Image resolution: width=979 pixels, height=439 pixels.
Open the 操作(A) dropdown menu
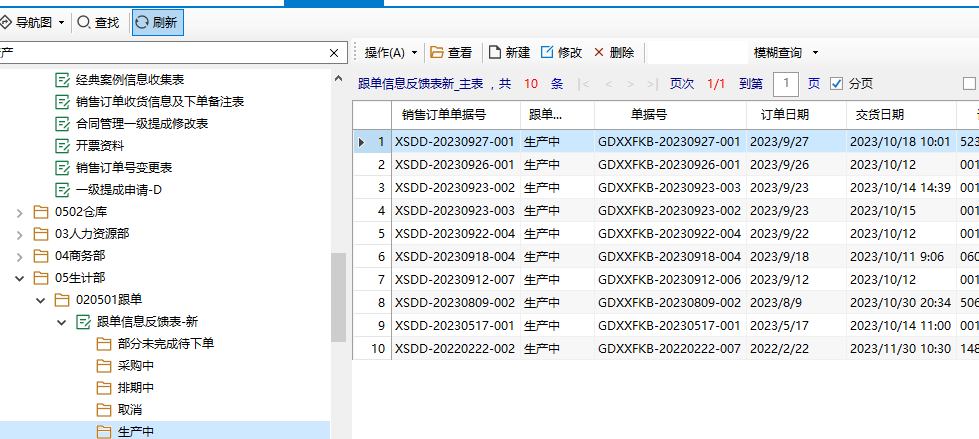[390, 52]
